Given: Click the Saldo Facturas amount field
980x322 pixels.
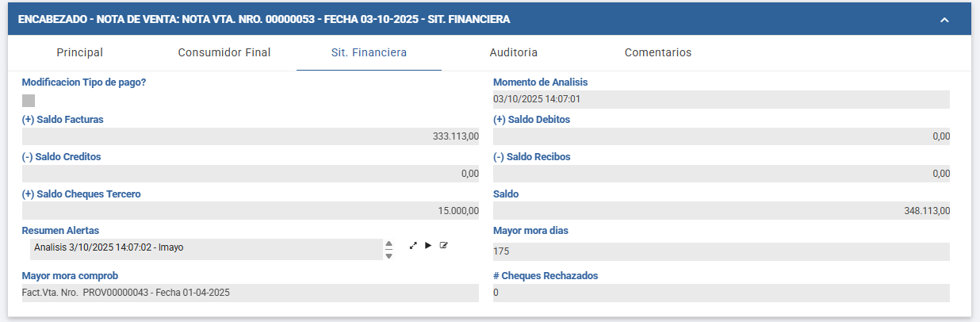Looking at the screenshot, I should [x=250, y=136].
